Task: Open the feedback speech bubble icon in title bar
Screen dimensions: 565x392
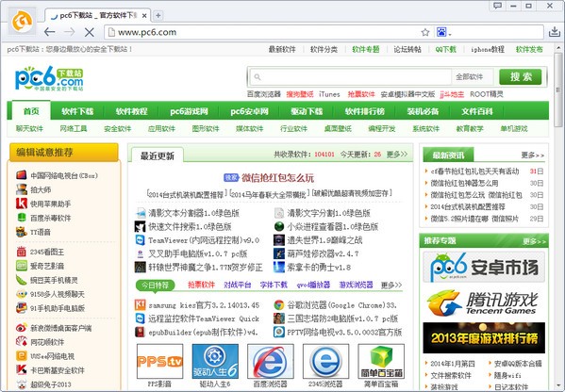Action: coord(498,6)
